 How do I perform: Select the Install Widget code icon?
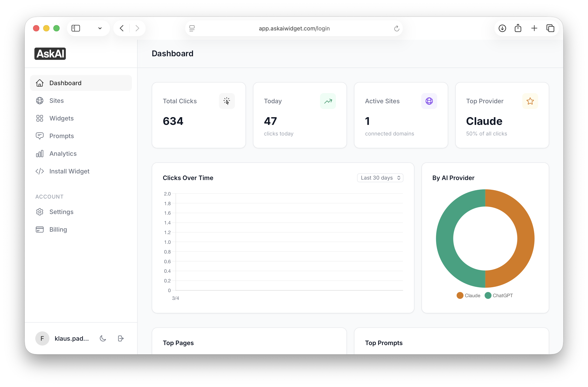point(40,171)
